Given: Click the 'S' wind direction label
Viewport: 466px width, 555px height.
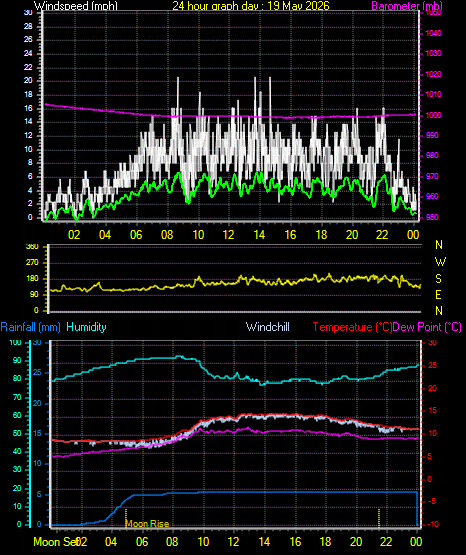Looking at the screenshot, I should tap(438, 279).
